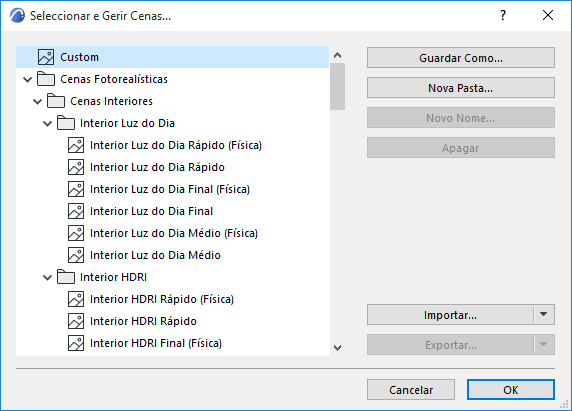Click the Importar... button

coord(450,314)
